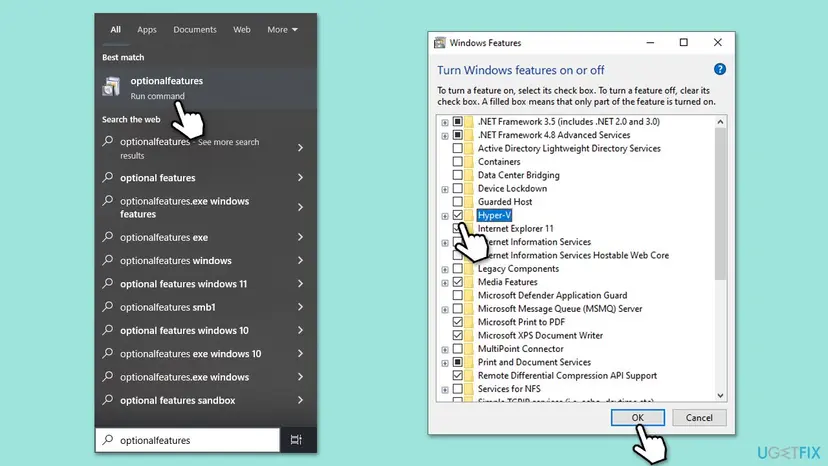828x466 pixels.
Task: Expand the MultiPoint Connector node
Action: [445, 350]
